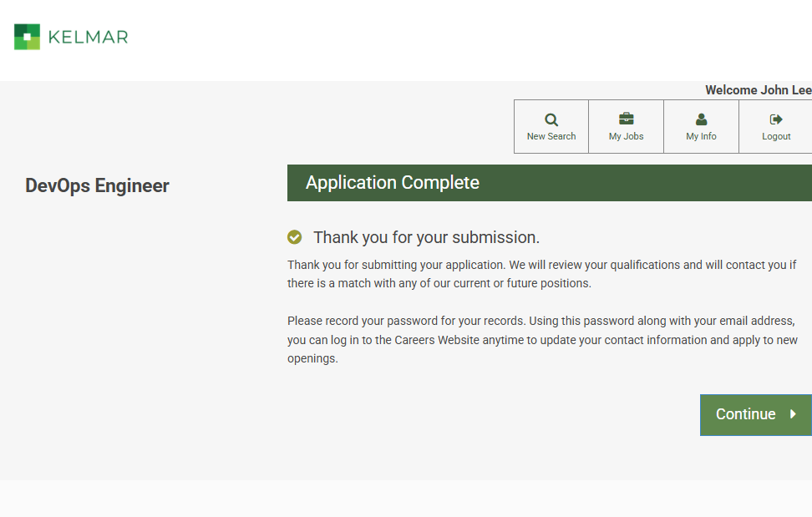Click the Welcome John Lee text
The image size is (812, 517).
pos(757,90)
